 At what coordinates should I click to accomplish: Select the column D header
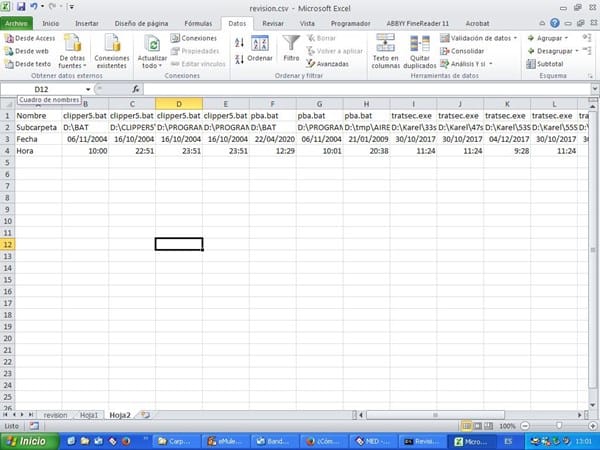click(x=179, y=104)
